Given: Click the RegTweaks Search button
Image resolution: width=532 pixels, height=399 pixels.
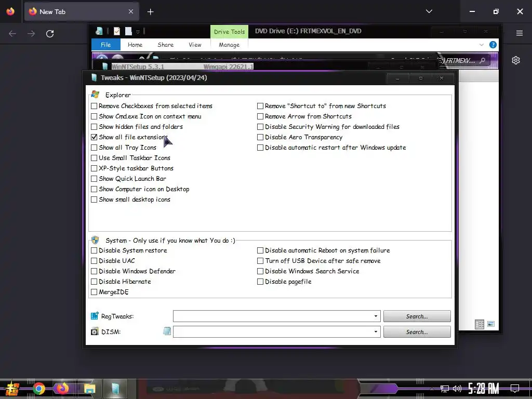Looking at the screenshot, I should click(x=417, y=316).
